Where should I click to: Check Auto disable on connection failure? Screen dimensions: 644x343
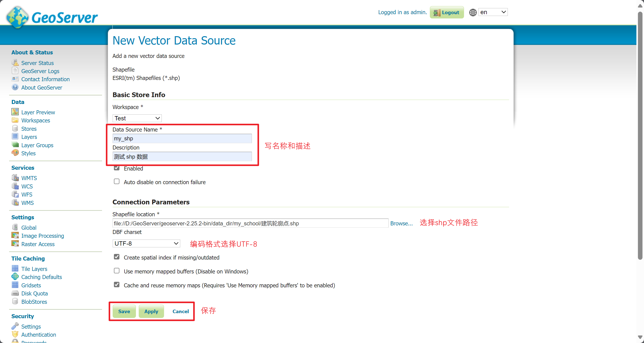(117, 182)
